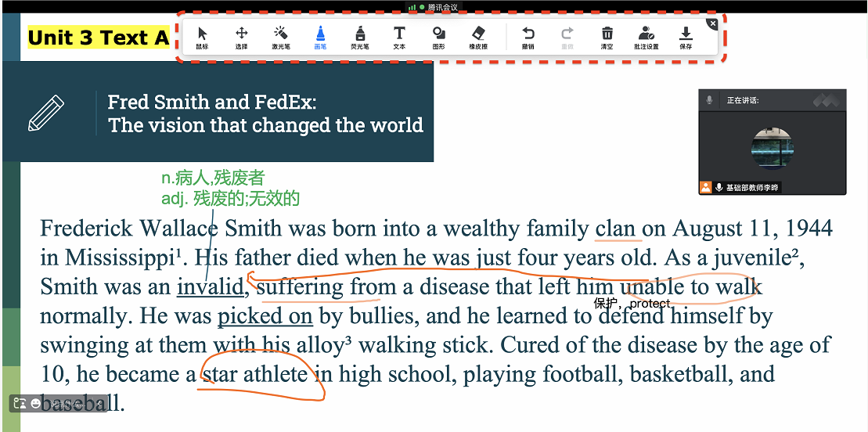Click the microphone icon beside 正在讲话
The height and width of the screenshot is (432, 868).
[x=708, y=100]
